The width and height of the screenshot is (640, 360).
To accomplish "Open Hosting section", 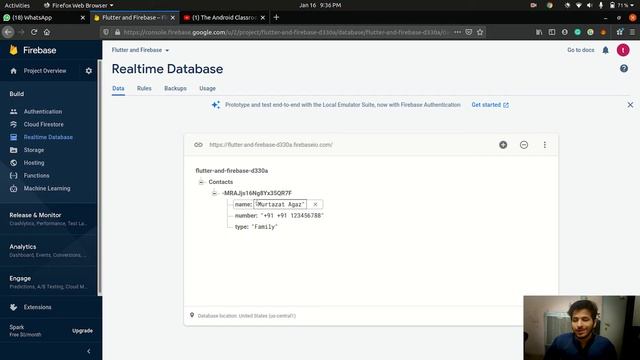I will [33, 162].
